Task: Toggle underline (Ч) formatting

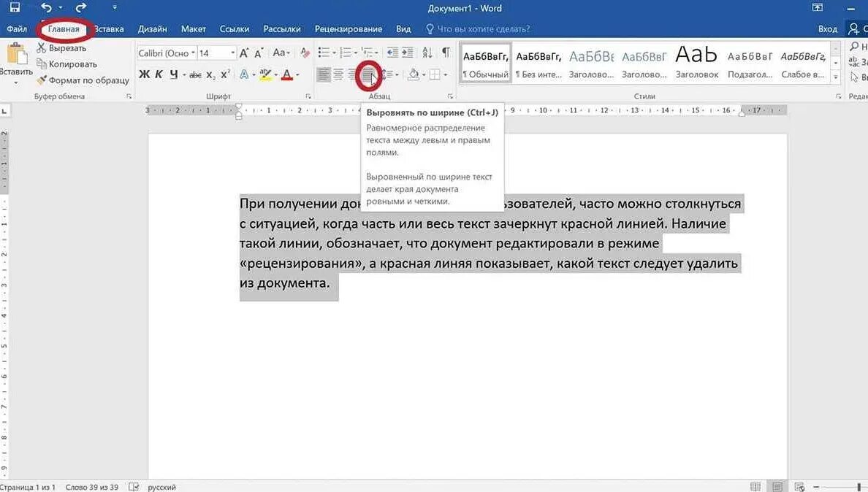Action: (x=174, y=74)
